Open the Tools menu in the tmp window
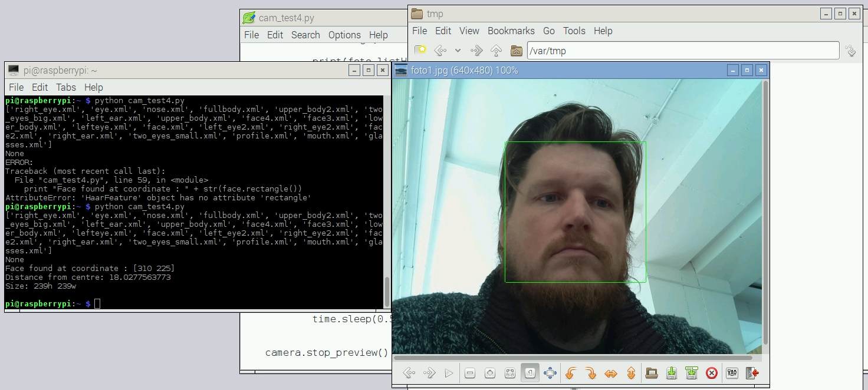 574,31
